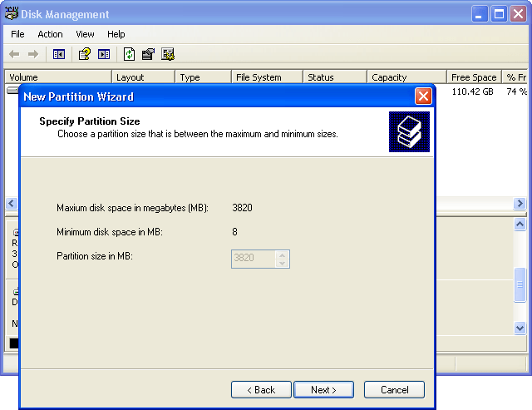Click the vertical scrollbar thumb in disk pane
This screenshot has width=532, height=410.
coord(520,284)
